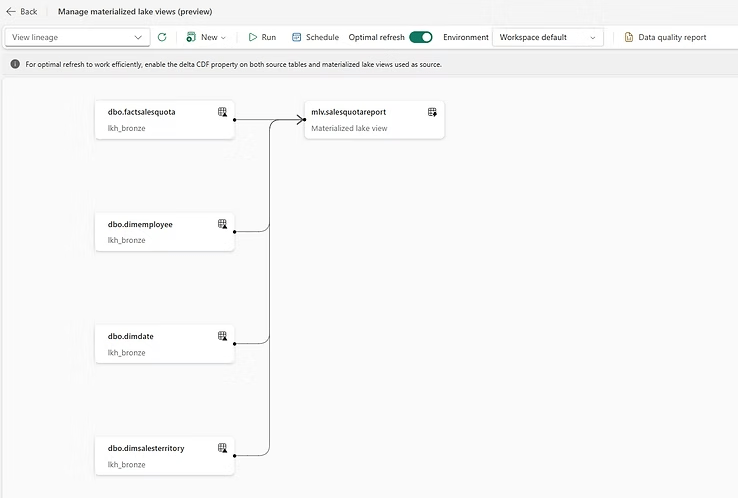Click table icon on dbo.dimdate node
This screenshot has width=738, height=498.
(222, 336)
